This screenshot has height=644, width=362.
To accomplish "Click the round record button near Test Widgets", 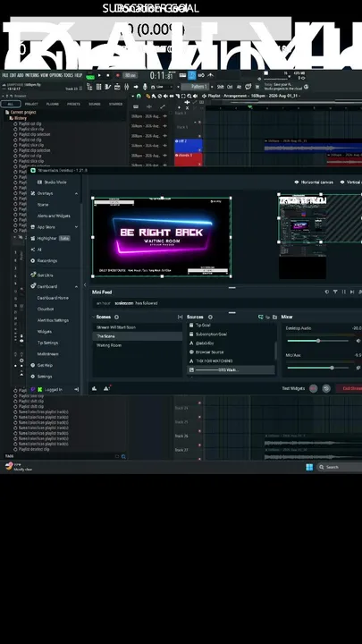I will [x=313, y=388].
